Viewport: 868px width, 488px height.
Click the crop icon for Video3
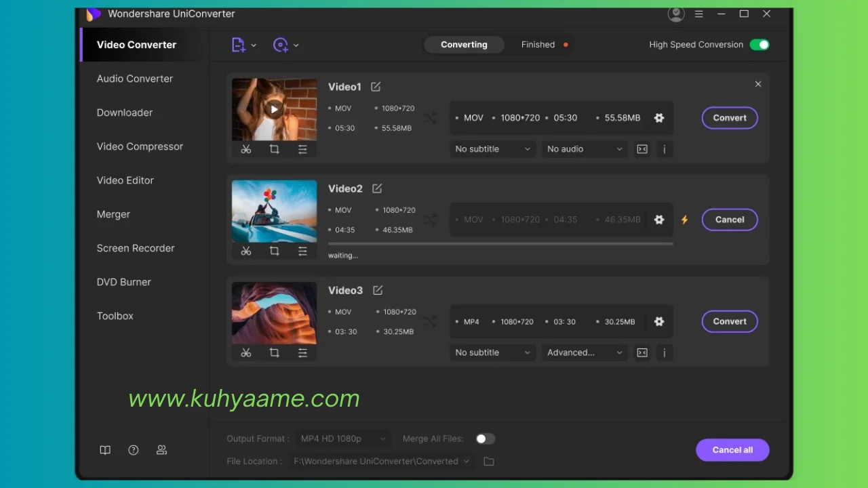(x=275, y=352)
